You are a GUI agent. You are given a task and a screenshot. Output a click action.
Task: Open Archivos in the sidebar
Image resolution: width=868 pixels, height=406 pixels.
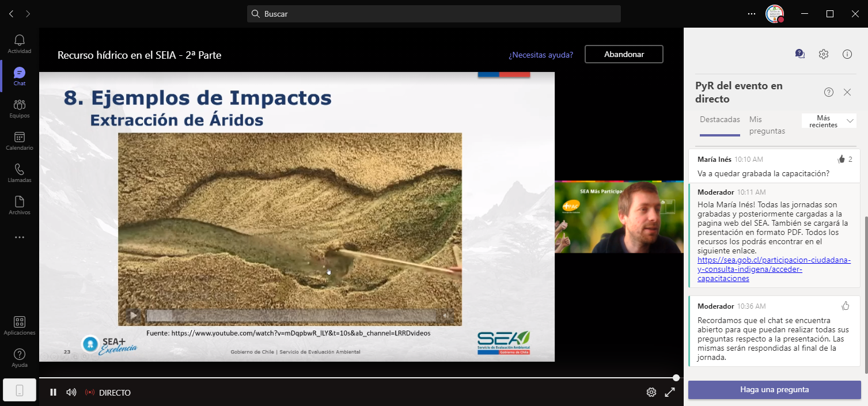20,205
